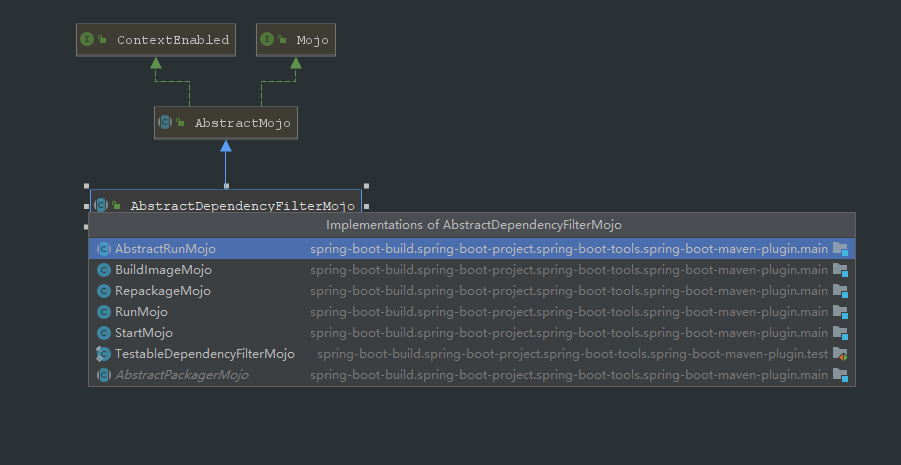Click the green lock icon on Mojo
Viewport: 901px width, 465px height.
[282, 40]
